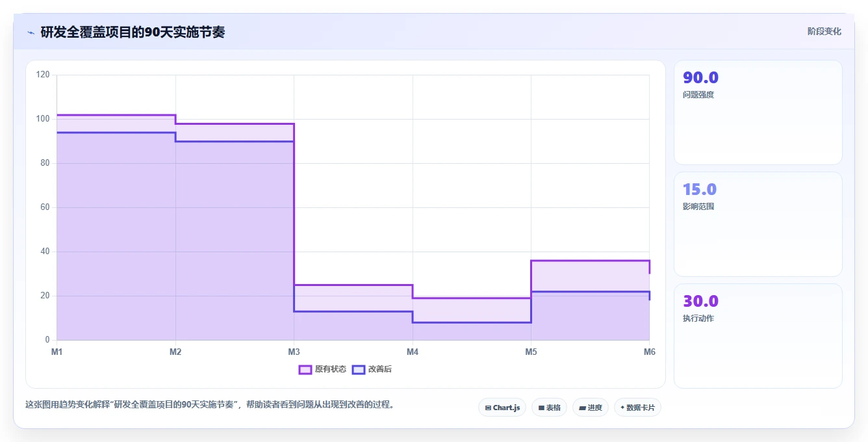Image resolution: width=868 pixels, height=442 pixels.
Task: Toggle the 原有状态 legend item
Action: [x=322, y=369]
